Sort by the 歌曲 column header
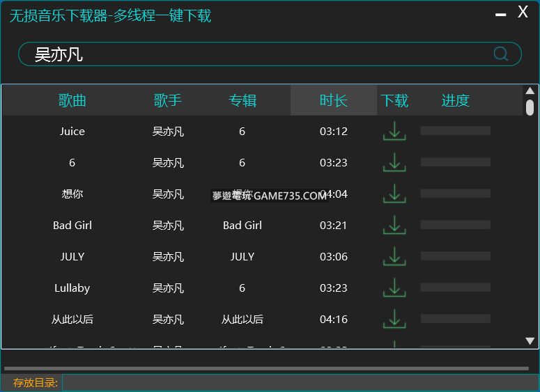The image size is (540, 392). coord(72,100)
